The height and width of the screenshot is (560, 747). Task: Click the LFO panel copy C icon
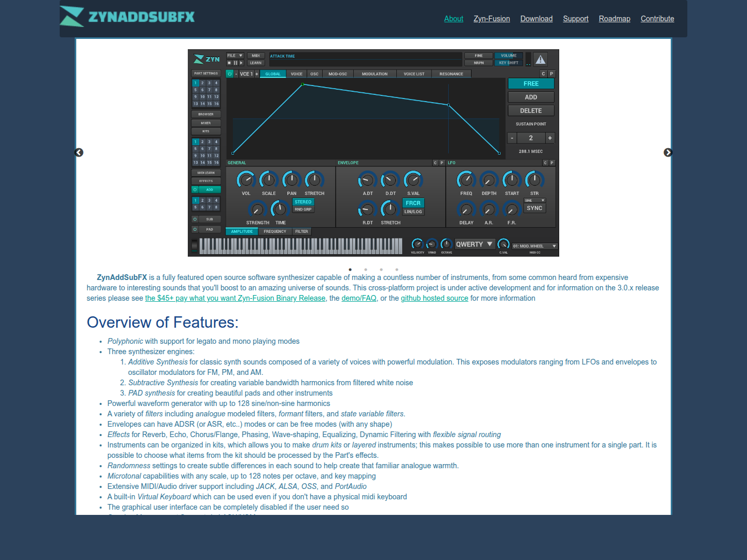(x=545, y=163)
